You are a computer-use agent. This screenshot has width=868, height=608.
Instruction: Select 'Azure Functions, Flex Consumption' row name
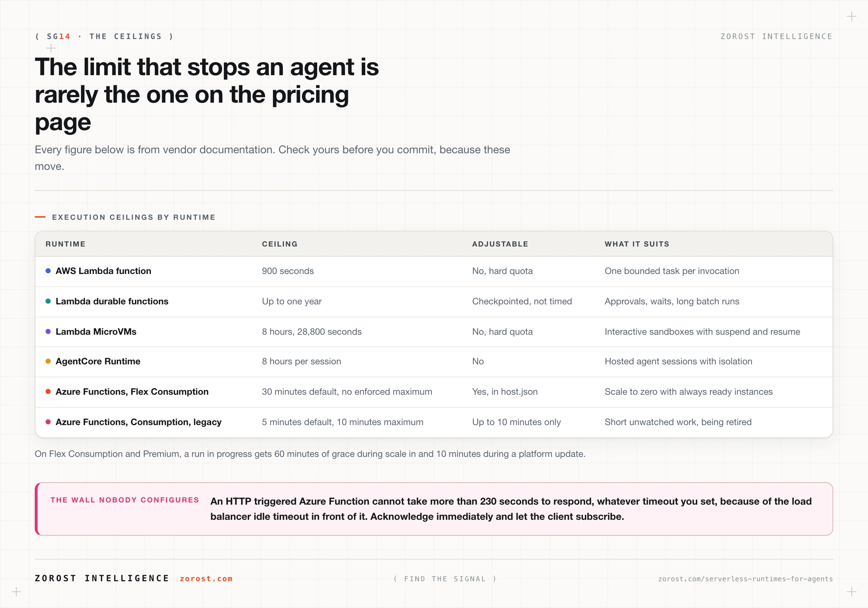tap(132, 391)
